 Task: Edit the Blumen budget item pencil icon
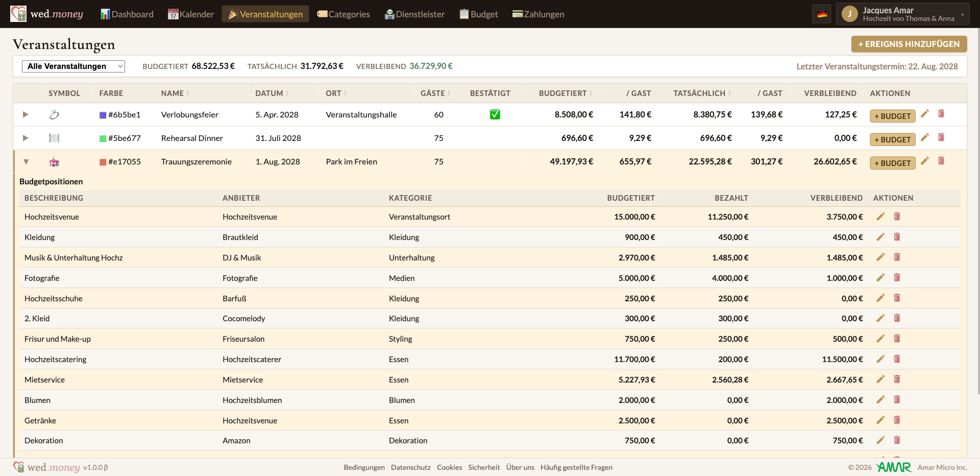pos(880,399)
